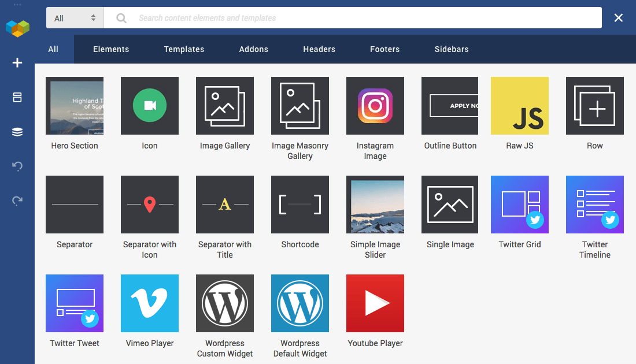Add the Instagram Image element

(375, 106)
